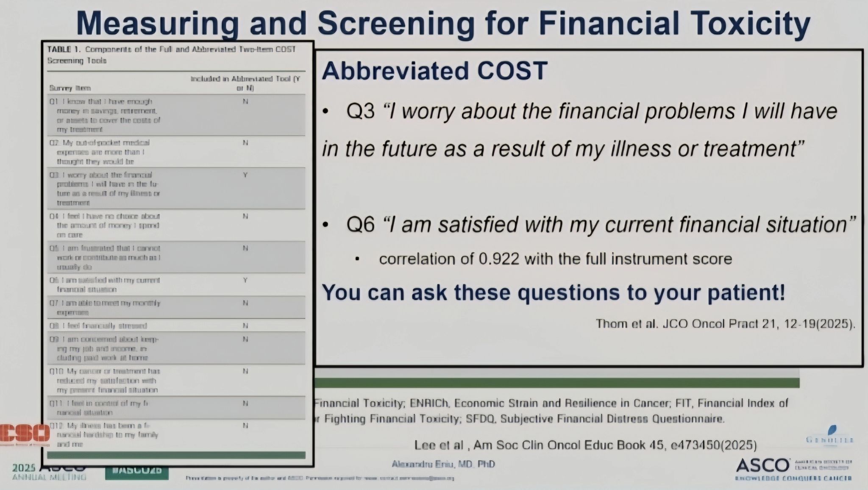Select the Q6 satisfied table row
Image resolution: width=868 pixels, height=490 pixels.
click(x=176, y=284)
